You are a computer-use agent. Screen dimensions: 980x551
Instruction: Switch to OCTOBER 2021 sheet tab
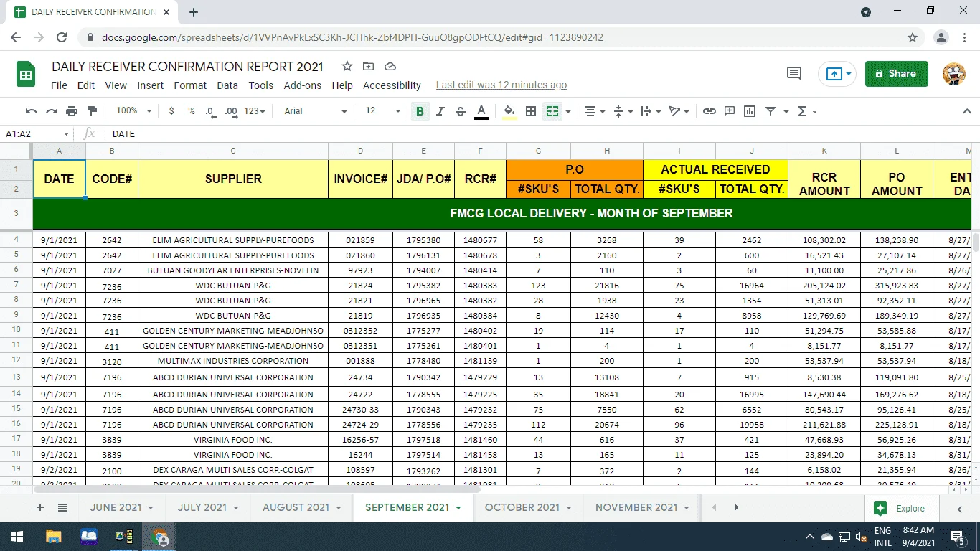pos(528,507)
